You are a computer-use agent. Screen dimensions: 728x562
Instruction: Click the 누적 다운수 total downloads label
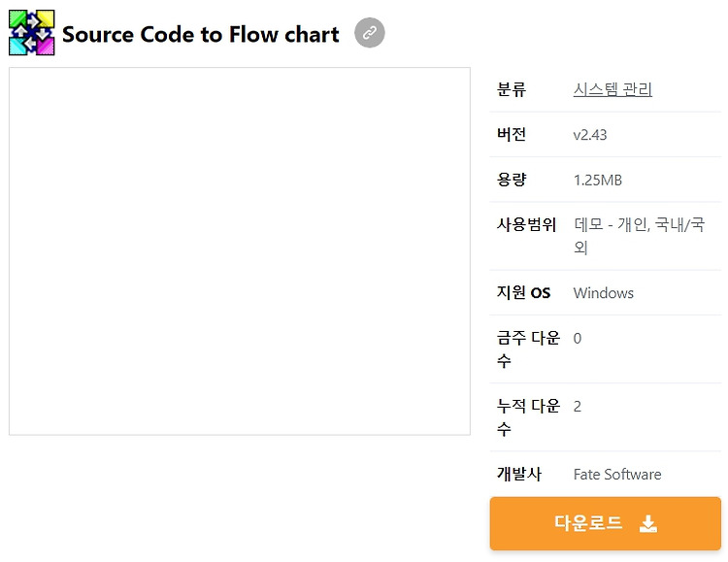tap(528, 417)
